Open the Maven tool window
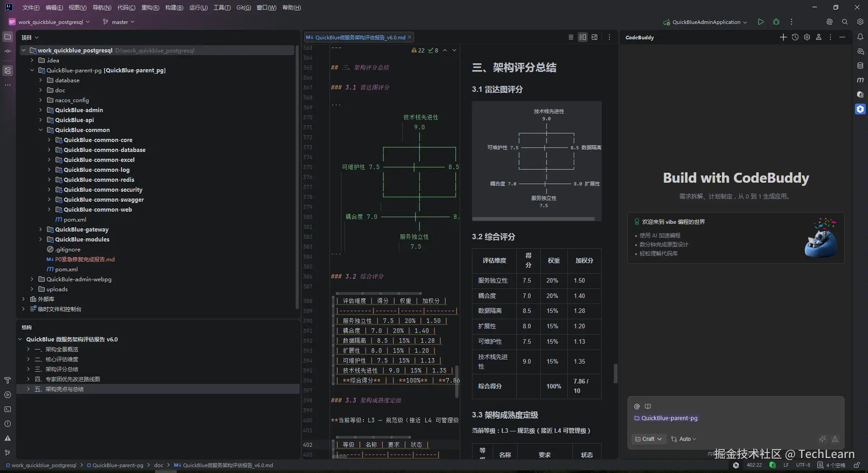Image resolution: width=868 pixels, height=473 pixels. point(860,80)
